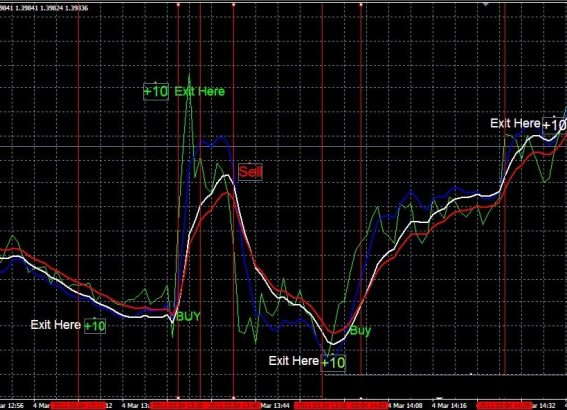
Task: Click the small gray triangle marker on the top border
Action: pyautogui.click(x=486, y=4)
